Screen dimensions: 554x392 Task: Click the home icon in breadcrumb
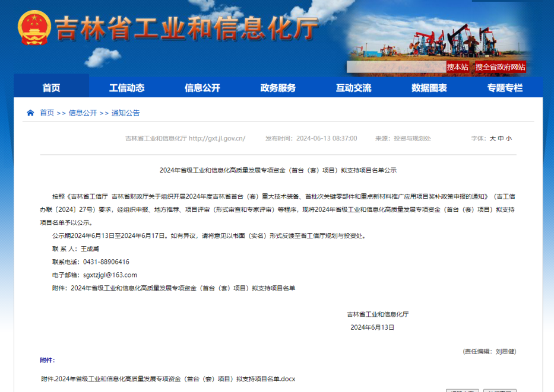click(x=30, y=113)
